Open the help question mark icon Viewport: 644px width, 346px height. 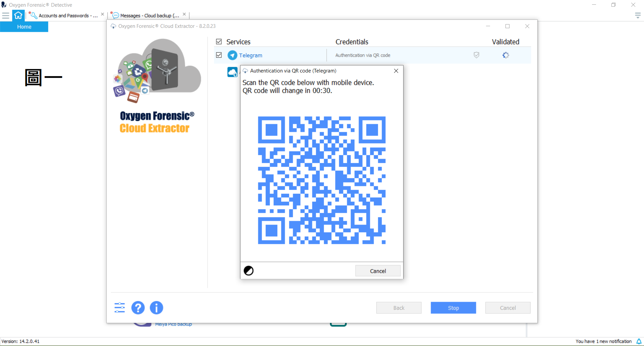(x=138, y=308)
